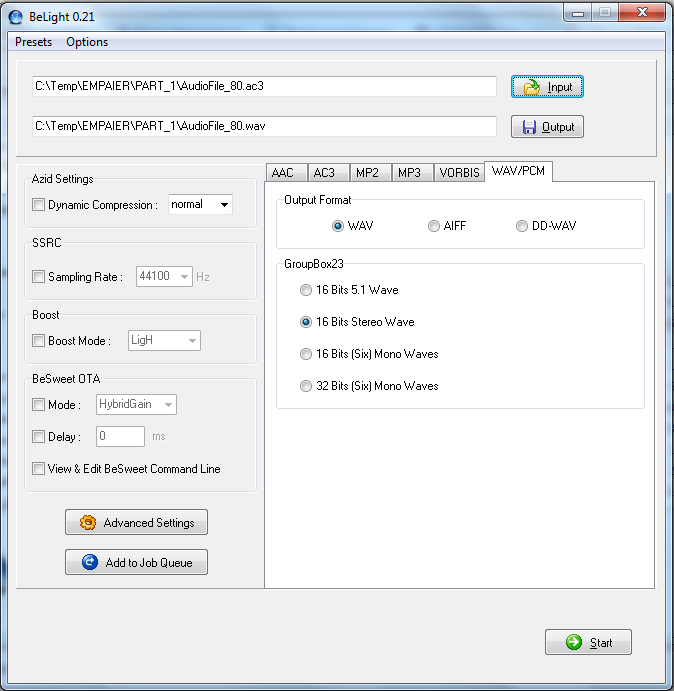Open the Options menu
The image size is (674, 691).
pos(87,42)
